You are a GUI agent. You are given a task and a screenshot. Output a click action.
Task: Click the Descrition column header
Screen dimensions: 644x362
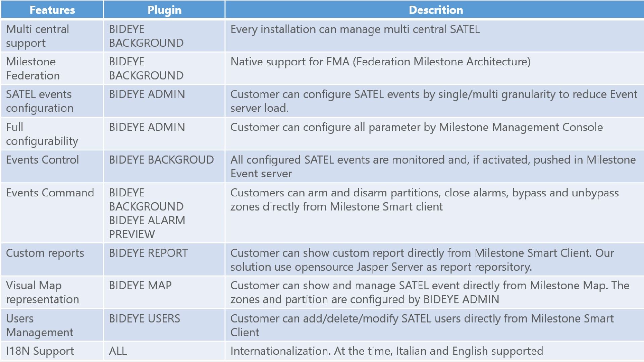point(435,9)
